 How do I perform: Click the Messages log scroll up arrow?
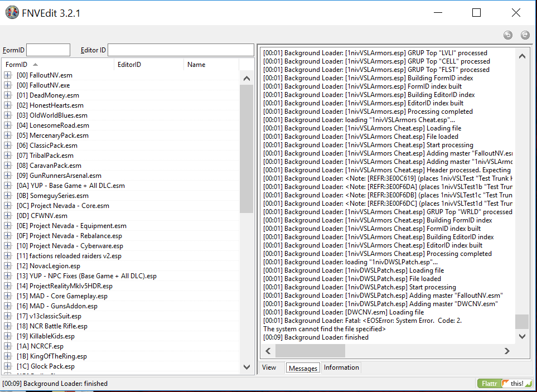pos(522,56)
